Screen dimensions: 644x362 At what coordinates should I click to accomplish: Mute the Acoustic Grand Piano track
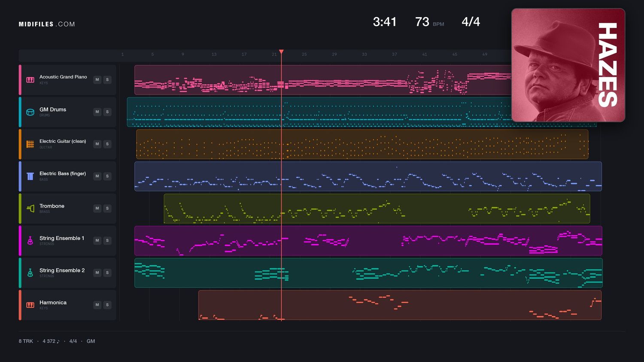(x=97, y=80)
